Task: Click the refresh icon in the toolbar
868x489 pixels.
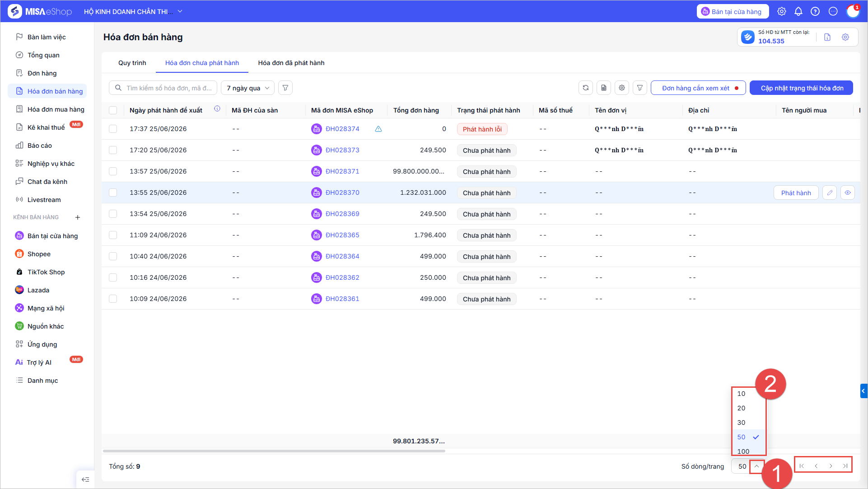Action: point(586,88)
